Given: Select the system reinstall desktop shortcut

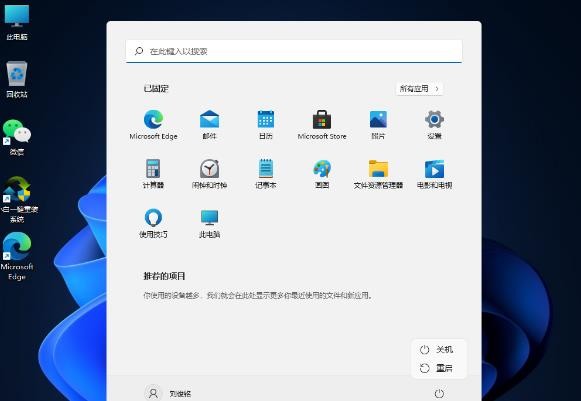Looking at the screenshot, I should pyautogui.click(x=19, y=199).
